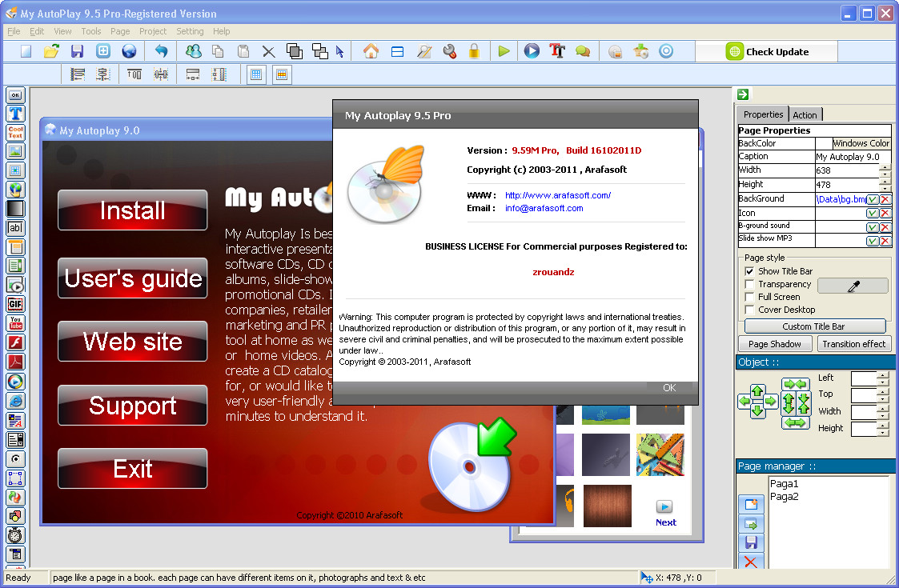Viewport: 899px width, 588px height.
Task: Toggle the orange grid toolbar button
Action: (282, 74)
